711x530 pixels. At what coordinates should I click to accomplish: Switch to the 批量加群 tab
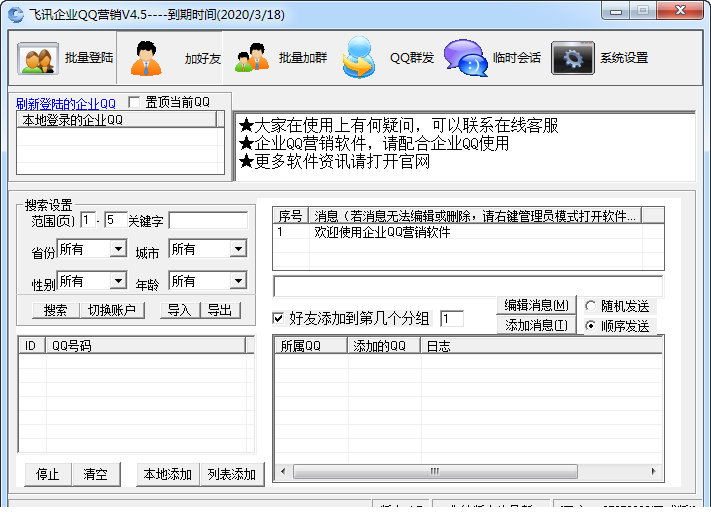[x=302, y=58]
